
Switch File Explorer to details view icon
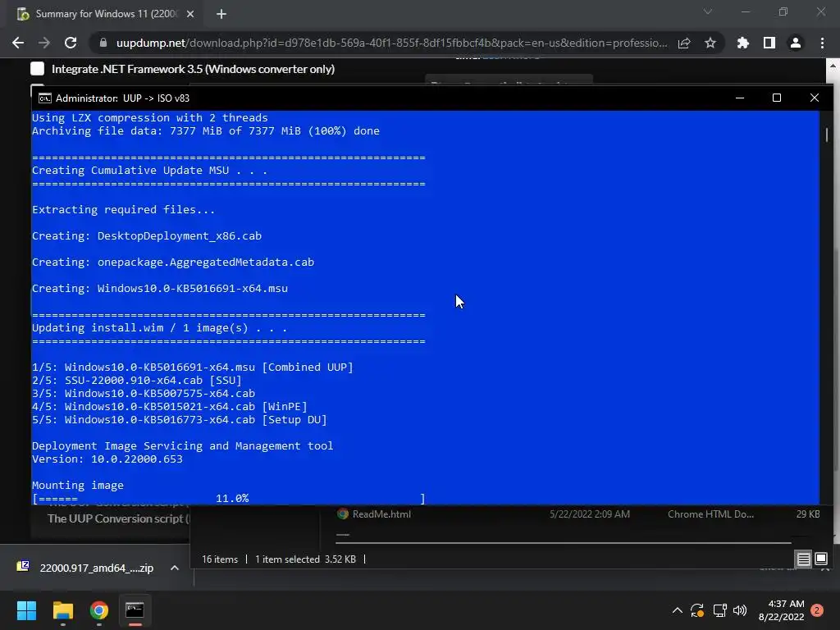coord(804,559)
